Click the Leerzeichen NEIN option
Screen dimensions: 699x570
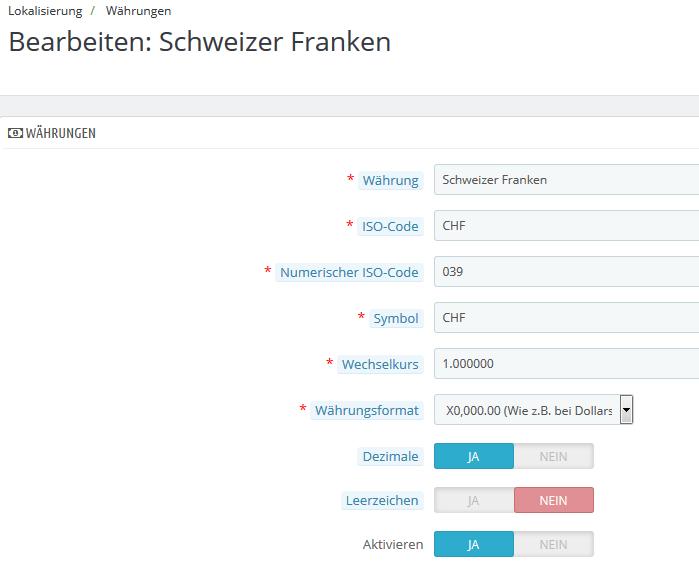tap(553, 500)
